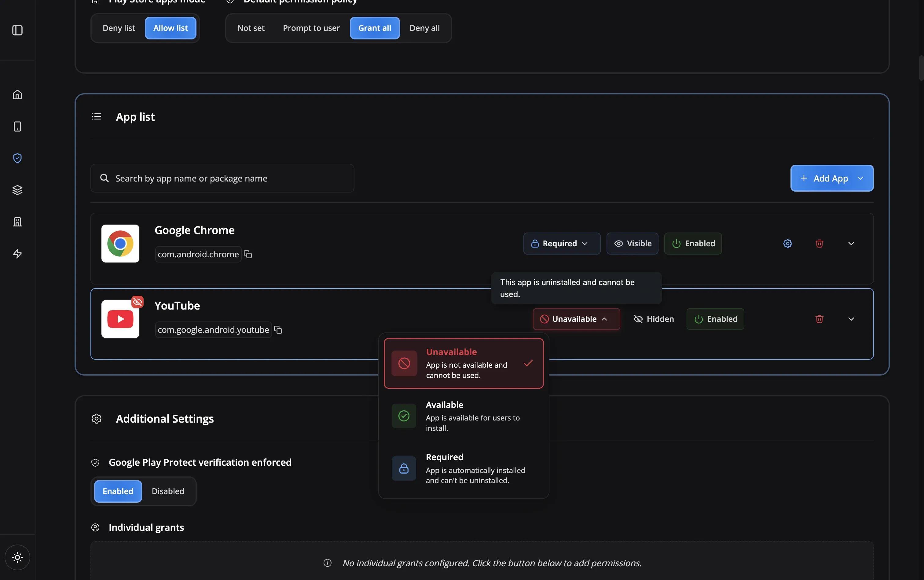The image size is (924, 580).
Task: Open the Policies shield sidebar icon
Action: point(17,158)
